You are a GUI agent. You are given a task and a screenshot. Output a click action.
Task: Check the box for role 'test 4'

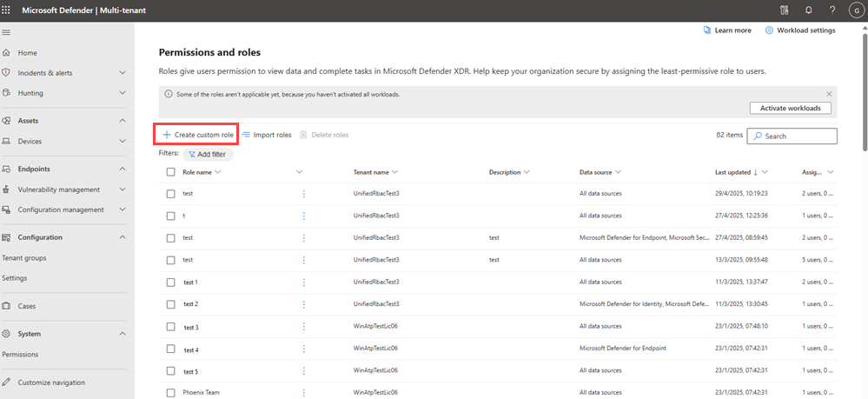(x=170, y=349)
